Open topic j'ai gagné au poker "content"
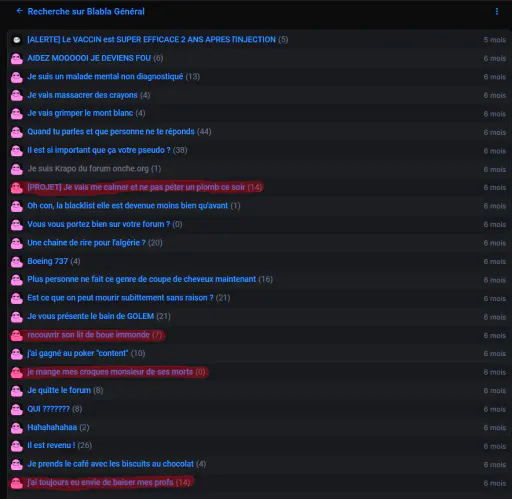The height and width of the screenshot is (499, 512). (x=78, y=353)
